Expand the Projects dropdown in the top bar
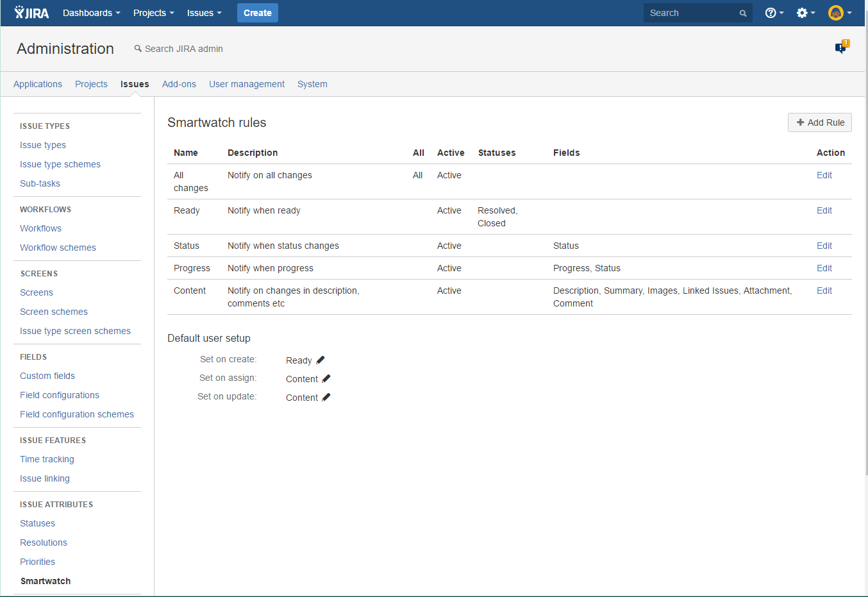This screenshot has width=868, height=597. (153, 13)
